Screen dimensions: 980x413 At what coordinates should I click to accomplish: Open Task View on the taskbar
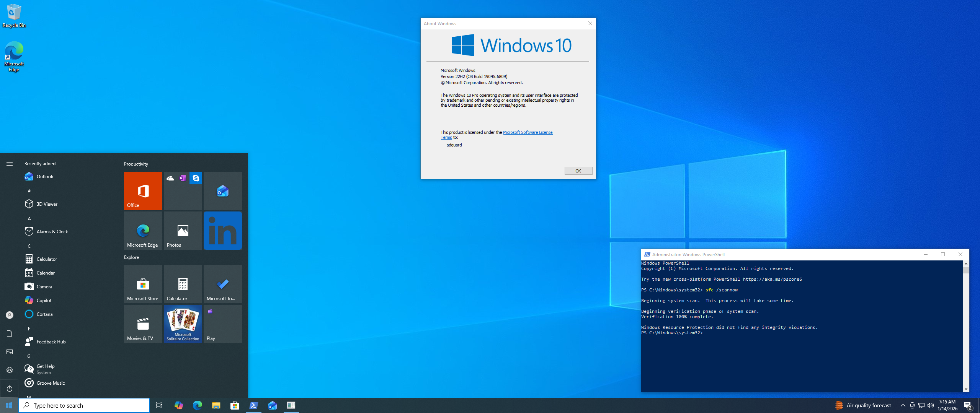159,405
